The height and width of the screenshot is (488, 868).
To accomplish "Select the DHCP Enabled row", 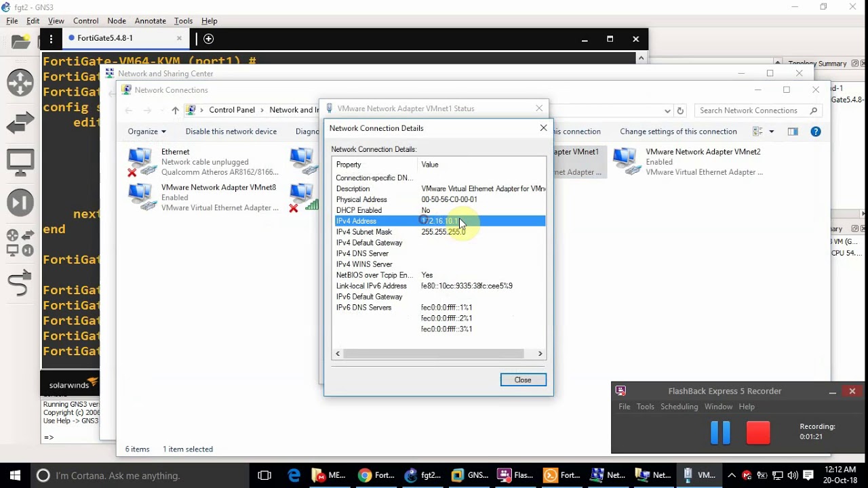I will coord(440,210).
